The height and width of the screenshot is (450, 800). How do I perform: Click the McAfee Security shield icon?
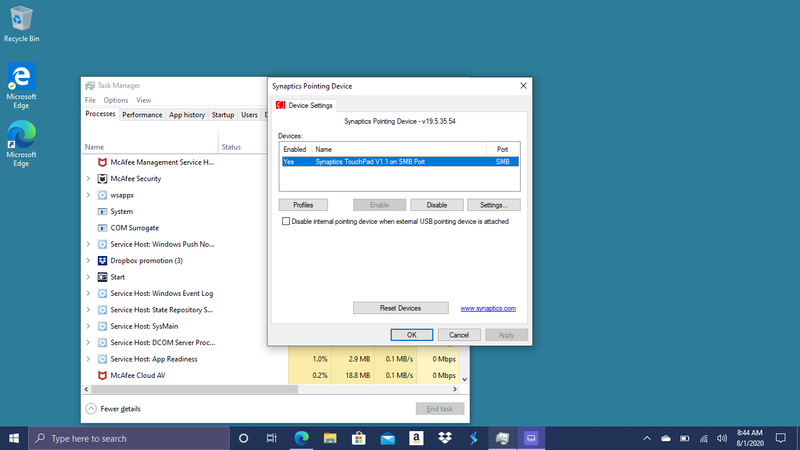coord(102,179)
